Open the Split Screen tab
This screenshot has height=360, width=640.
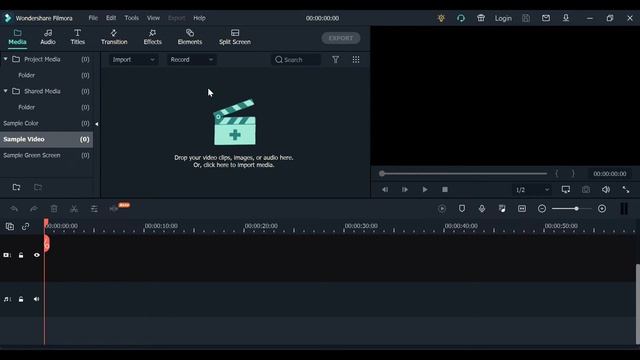(x=235, y=37)
